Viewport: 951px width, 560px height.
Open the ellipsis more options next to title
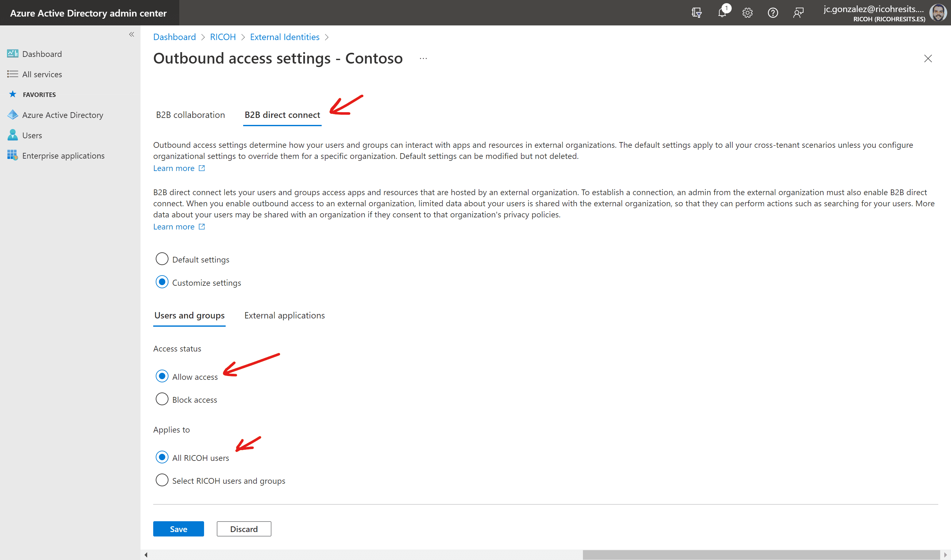[423, 58]
